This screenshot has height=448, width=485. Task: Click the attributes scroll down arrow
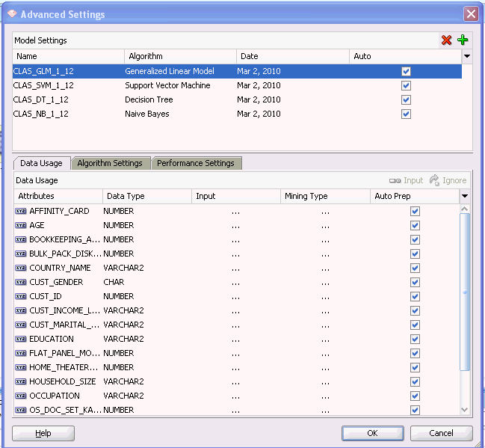coord(465,410)
